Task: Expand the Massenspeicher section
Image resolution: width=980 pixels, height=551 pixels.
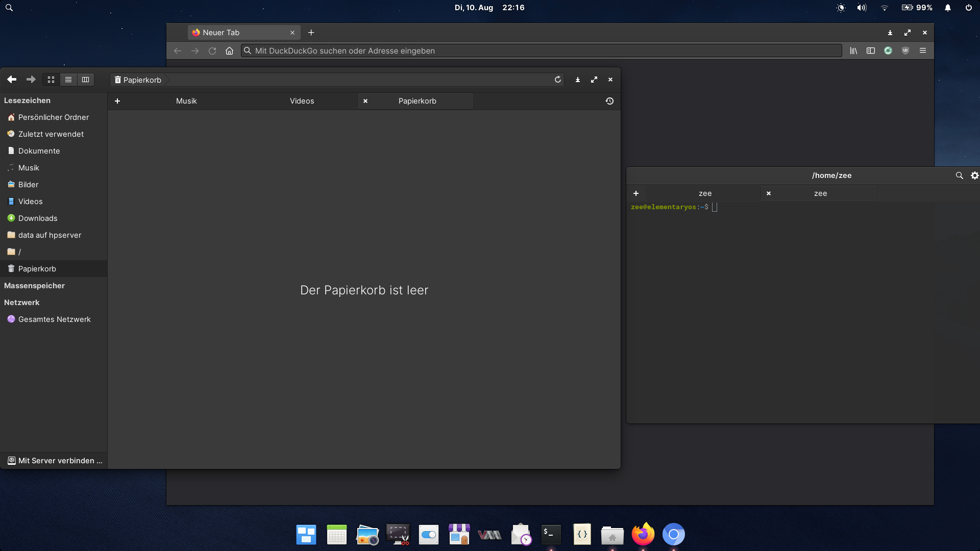Action: [x=34, y=286]
